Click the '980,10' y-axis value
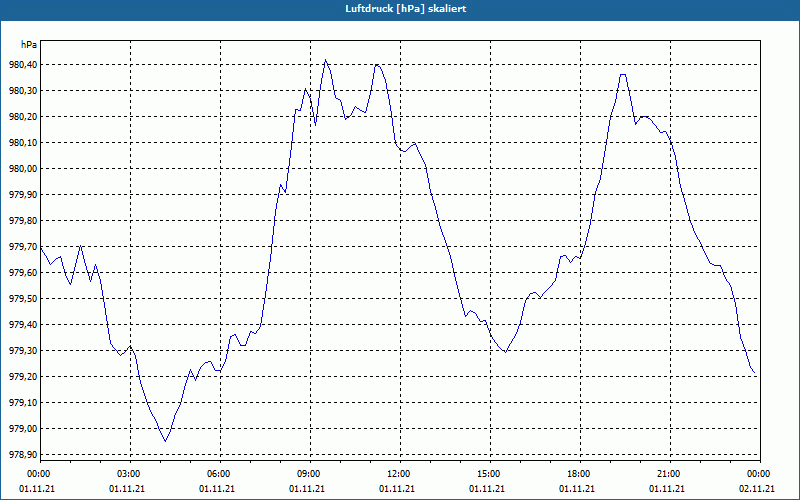This screenshot has width=800, height=500. pos(23,143)
